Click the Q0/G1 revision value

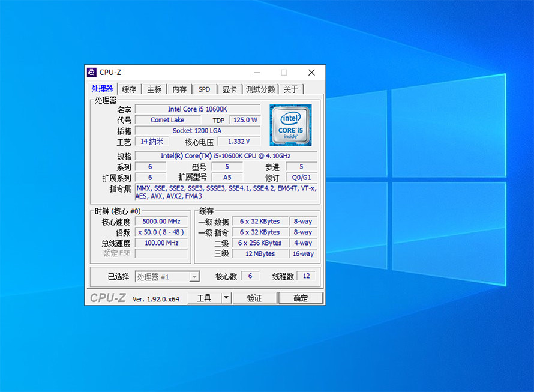click(x=301, y=178)
